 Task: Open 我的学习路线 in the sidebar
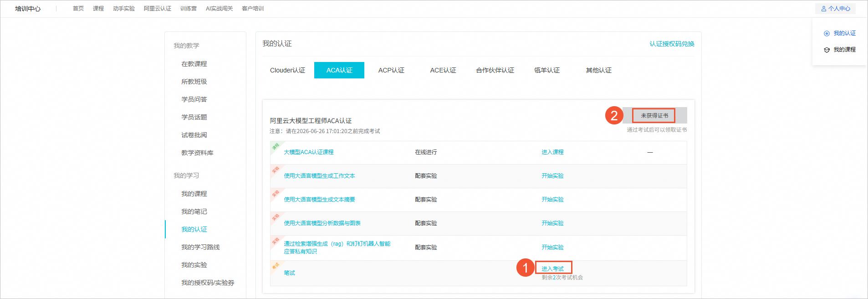[200, 247]
